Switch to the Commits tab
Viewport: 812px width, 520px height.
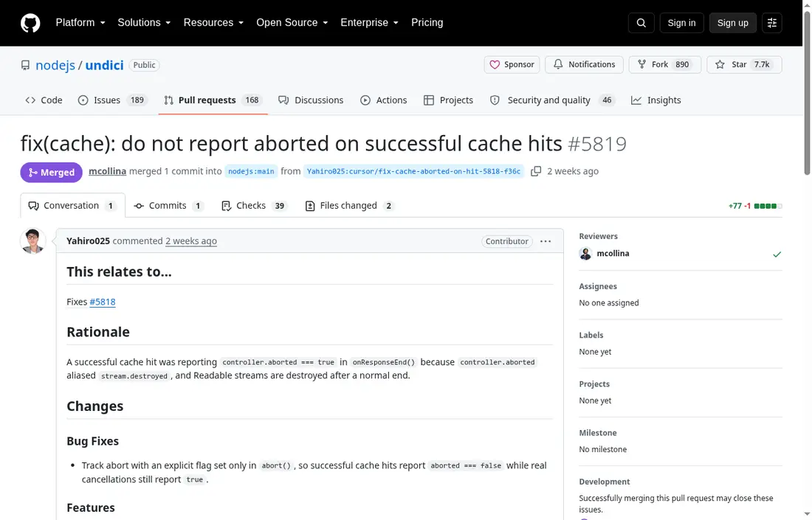[168, 206]
